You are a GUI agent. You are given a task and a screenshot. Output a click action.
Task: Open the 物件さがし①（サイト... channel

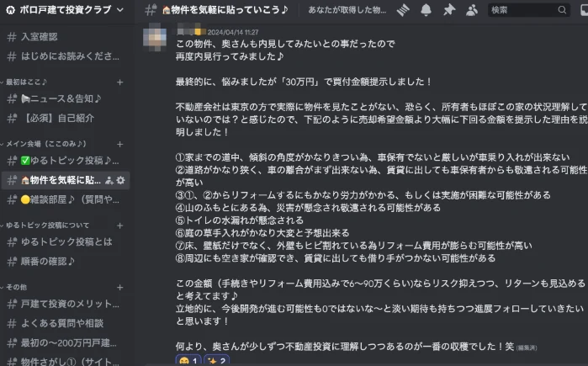[x=66, y=362]
